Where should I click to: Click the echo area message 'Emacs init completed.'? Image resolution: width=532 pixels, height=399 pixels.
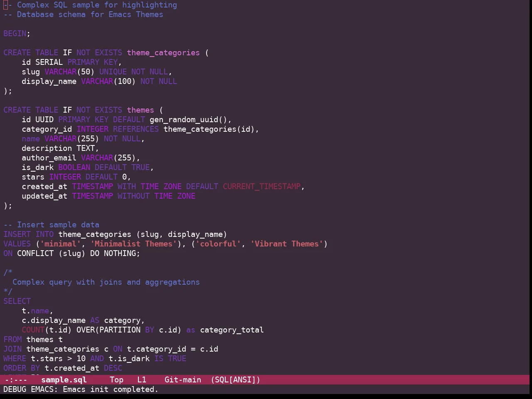click(x=111, y=389)
